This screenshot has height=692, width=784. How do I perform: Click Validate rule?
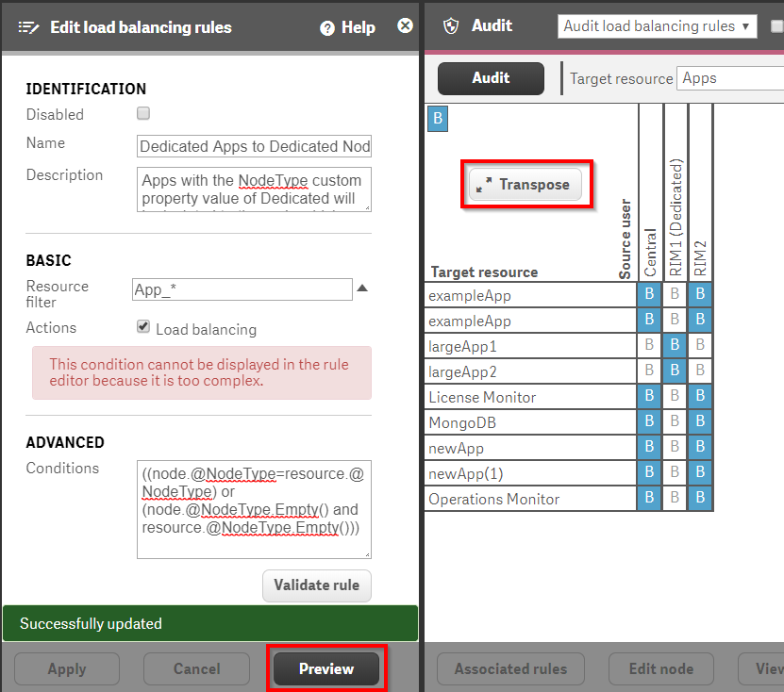[316, 585]
